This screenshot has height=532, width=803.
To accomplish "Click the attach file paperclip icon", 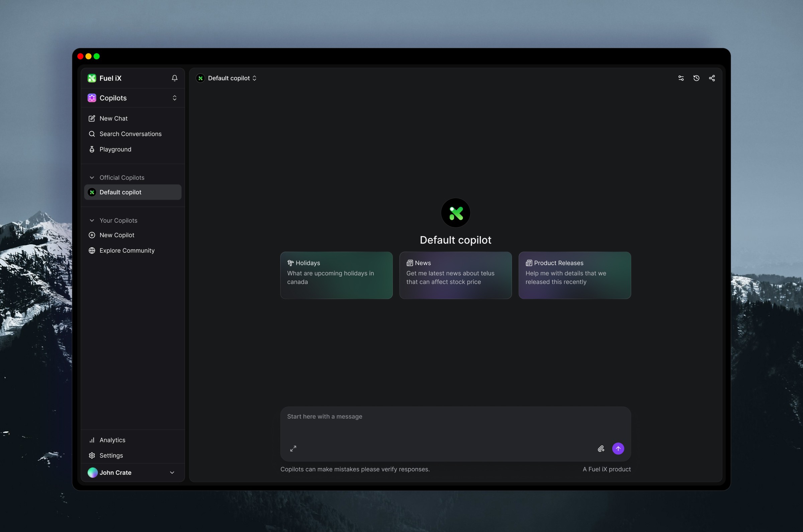I will tap(601, 449).
